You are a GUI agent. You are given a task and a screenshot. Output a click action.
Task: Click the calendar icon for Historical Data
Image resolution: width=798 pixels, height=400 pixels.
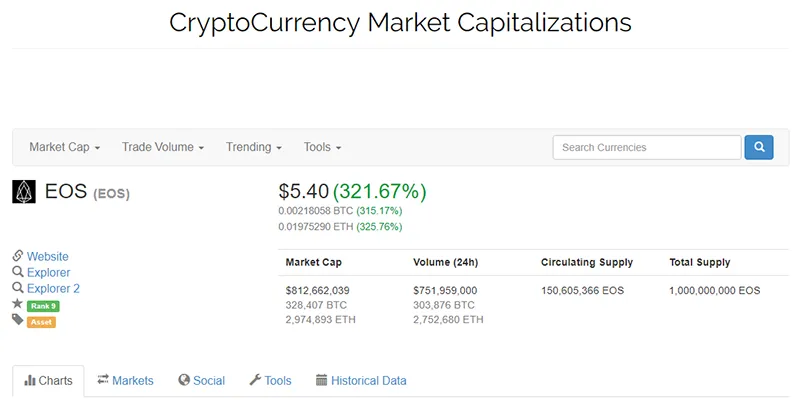321,380
